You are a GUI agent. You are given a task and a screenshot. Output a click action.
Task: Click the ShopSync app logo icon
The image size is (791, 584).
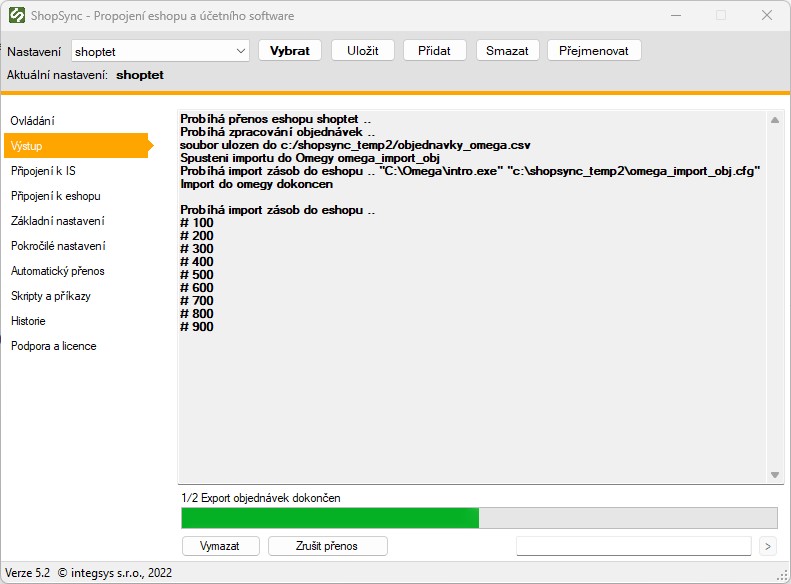pyautogui.click(x=17, y=15)
